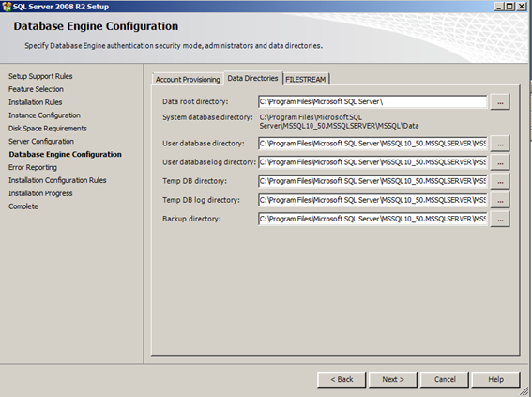Open the FILESTREAM tab
Screen dimensions: 532x397
(x=305, y=79)
